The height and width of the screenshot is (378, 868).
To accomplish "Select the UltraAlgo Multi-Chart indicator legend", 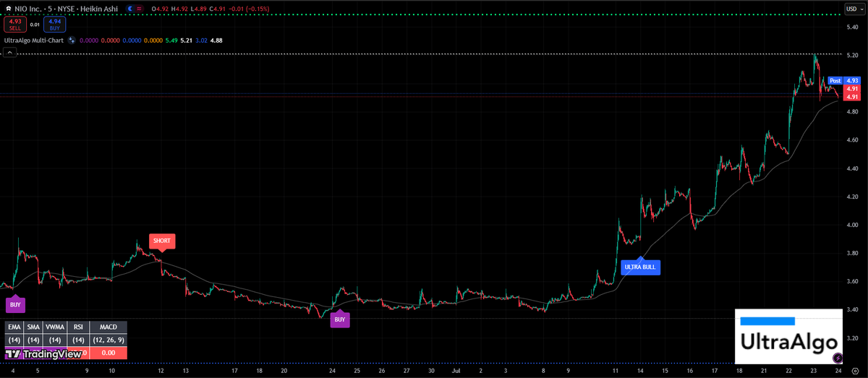I will 34,40.
